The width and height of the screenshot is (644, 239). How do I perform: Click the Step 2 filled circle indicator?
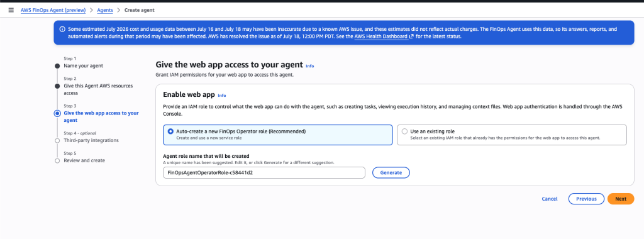pos(57,86)
